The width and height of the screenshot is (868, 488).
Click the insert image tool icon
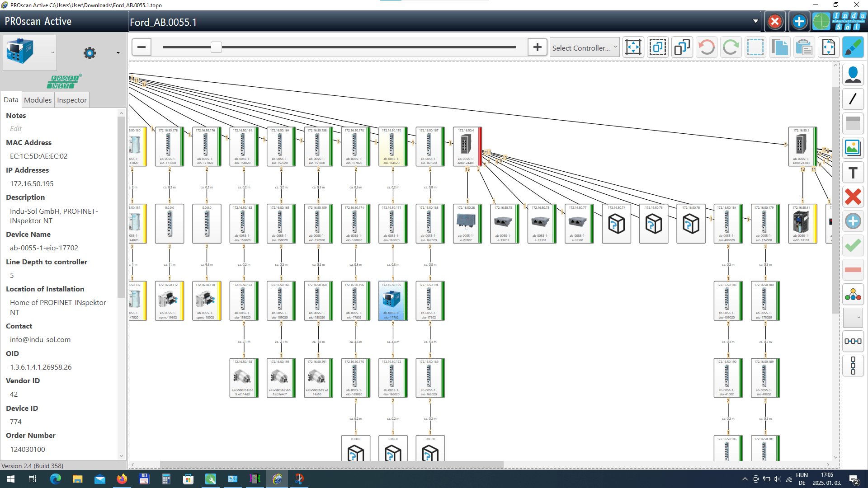tap(853, 148)
